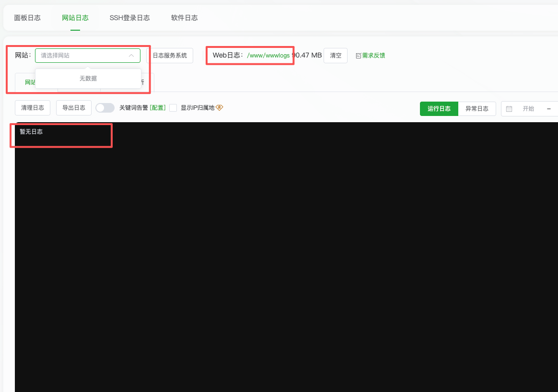Click the 开始 start date field
This screenshot has width=558, height=392.
click(x=529, y=109)
